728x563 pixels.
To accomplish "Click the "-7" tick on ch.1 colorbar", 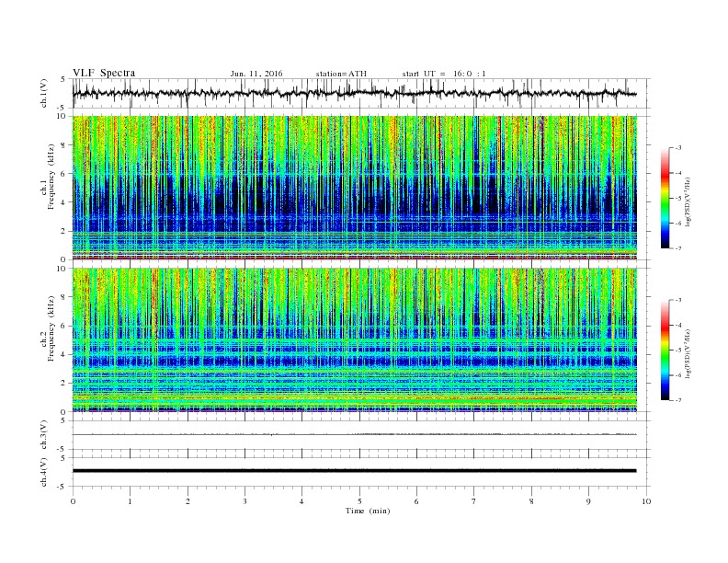I will point(678,248).
